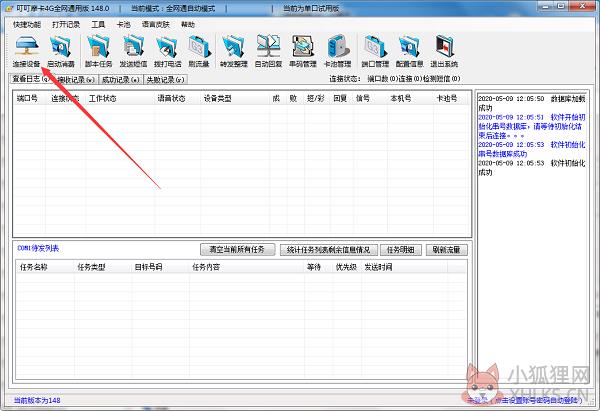Click the 12:05:51 blue log entry

point(532,126)
